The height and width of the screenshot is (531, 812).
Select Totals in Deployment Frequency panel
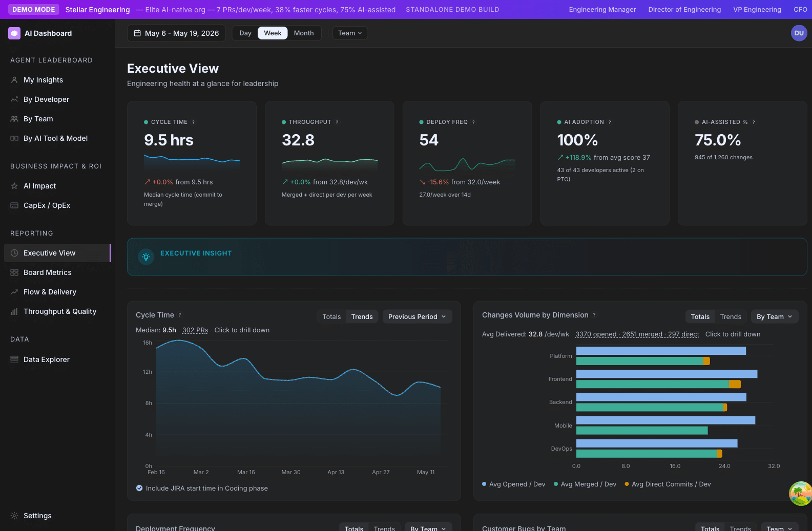[x=354, y=528]
